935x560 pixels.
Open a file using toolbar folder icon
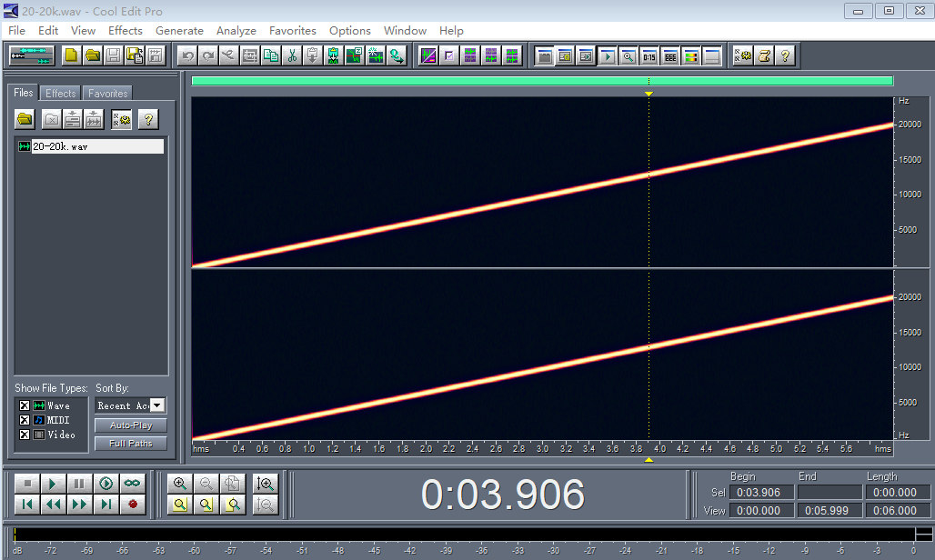point(93,56)
